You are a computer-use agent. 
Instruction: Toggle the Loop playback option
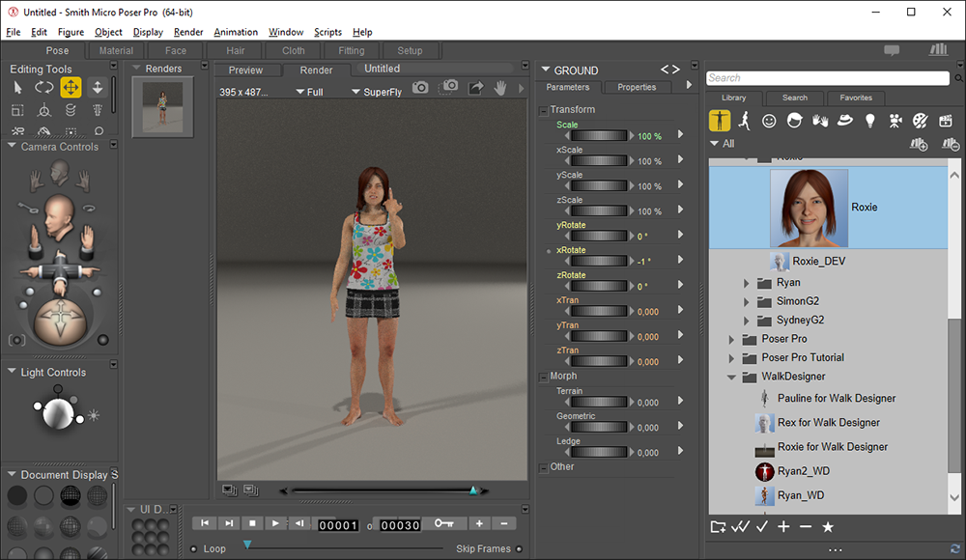tap(194, 548)
